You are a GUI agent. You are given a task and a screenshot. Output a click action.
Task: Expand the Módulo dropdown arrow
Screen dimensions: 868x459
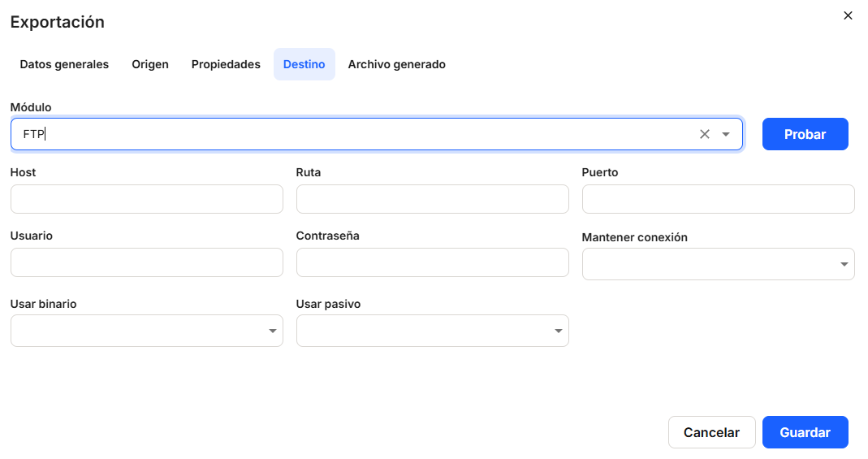tap(726, 134)
